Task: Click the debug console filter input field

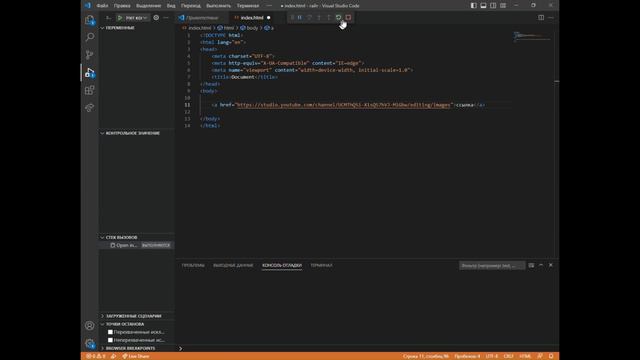Action: [x=492, y=266]
